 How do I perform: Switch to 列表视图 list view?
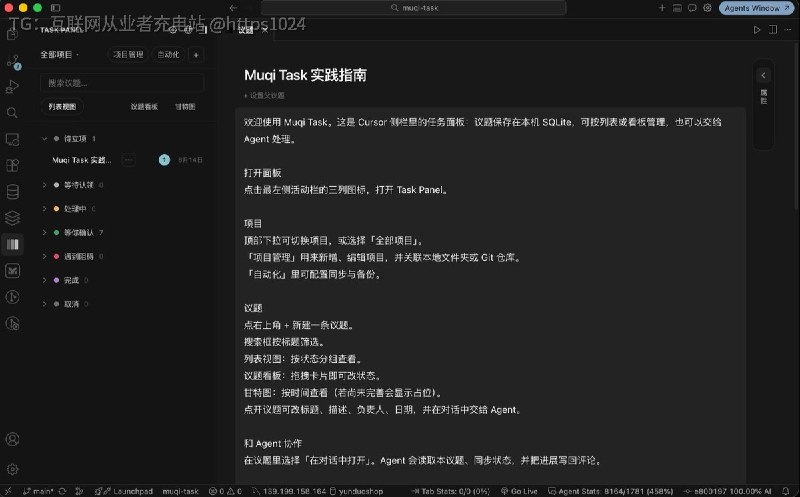pos(62,107)
